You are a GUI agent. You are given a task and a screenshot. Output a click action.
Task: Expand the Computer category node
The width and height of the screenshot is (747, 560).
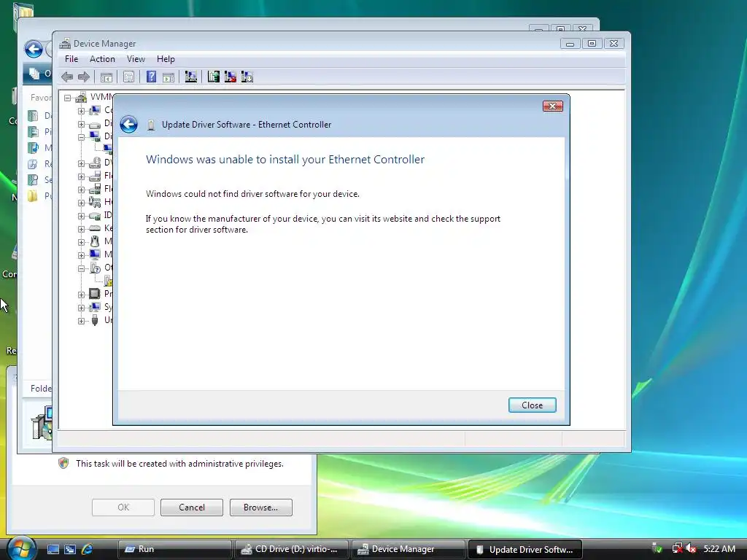click(82, 111)
